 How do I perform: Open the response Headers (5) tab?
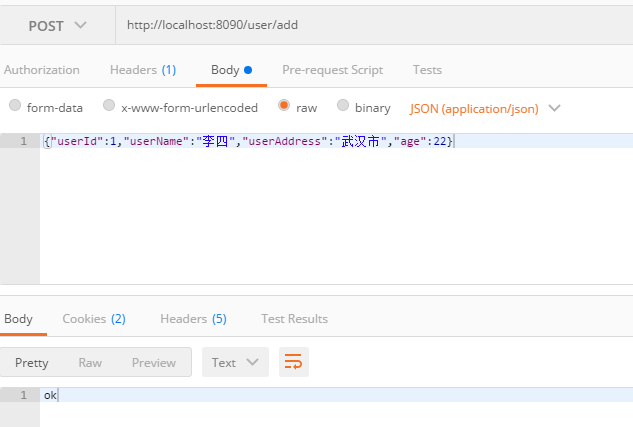[193, 319]
